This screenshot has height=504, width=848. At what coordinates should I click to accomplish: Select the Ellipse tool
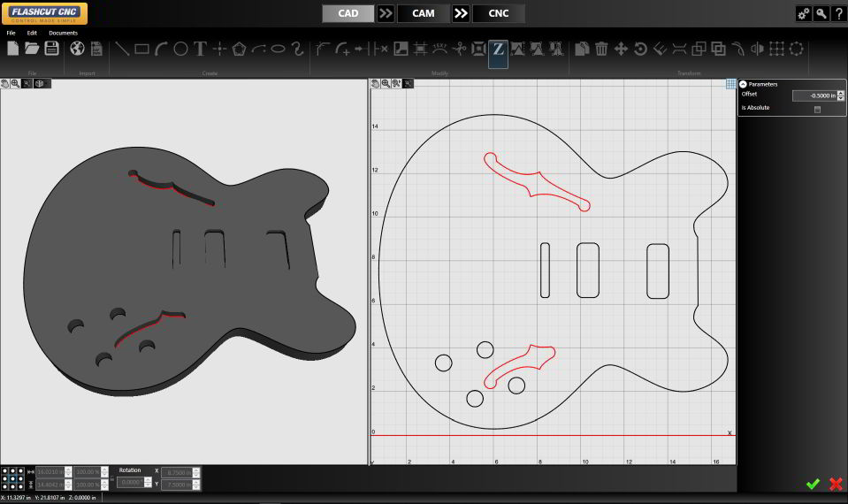coord(278,50)
